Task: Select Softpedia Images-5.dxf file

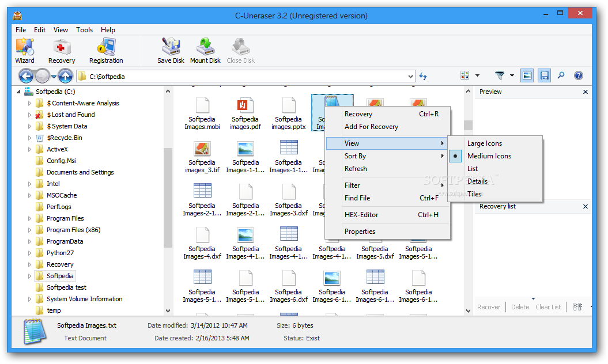Action: click(x=375, y=252)
